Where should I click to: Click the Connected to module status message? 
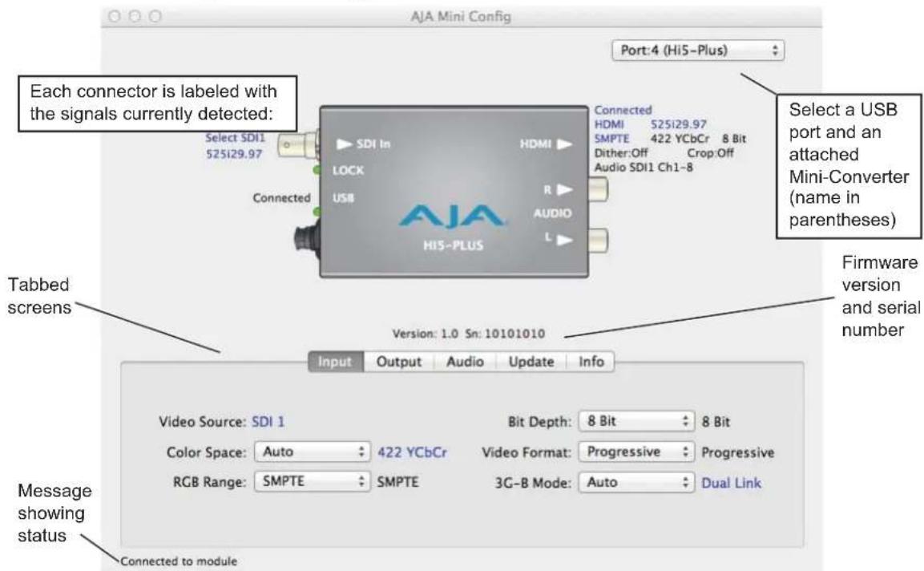[x=179, y=561]
